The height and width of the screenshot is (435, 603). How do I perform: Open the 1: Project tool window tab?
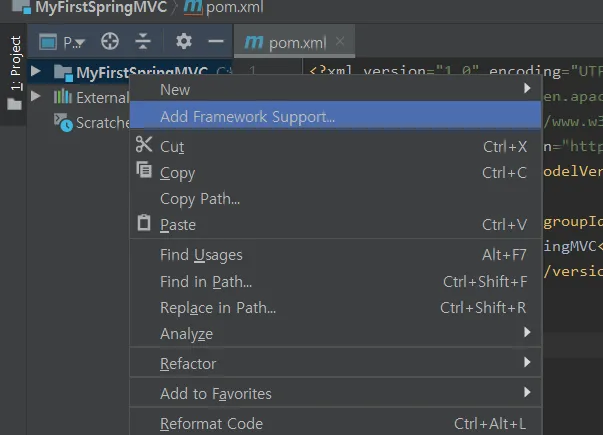tap(15, 65)
